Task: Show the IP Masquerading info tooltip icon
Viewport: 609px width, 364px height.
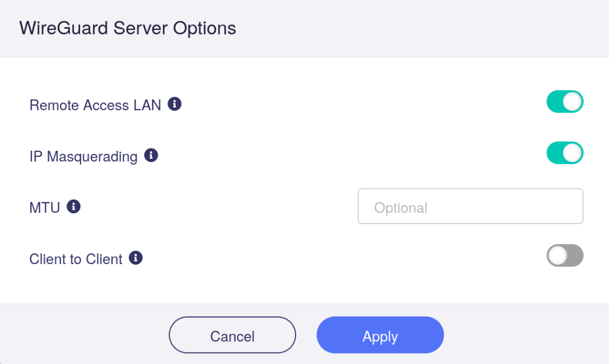Action: click(x=151, y=155)
